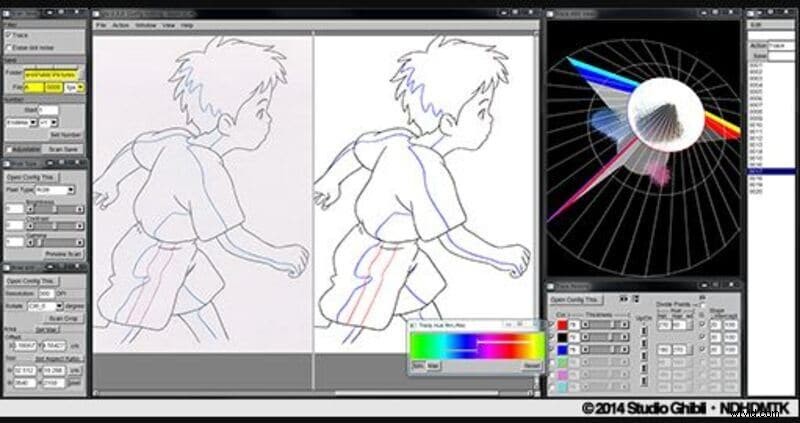800x423 pixels.
Task: Click the Max button in hue dialog
Action: pyautogui.click(x=433, y=366)
